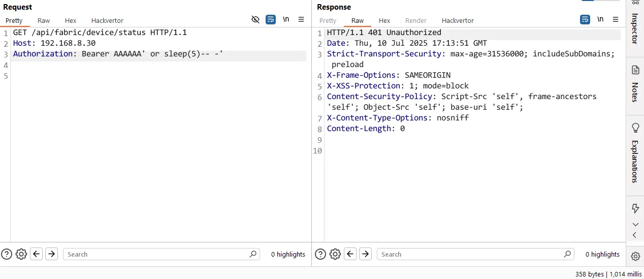Open the Response Render tab

[416, 20]
